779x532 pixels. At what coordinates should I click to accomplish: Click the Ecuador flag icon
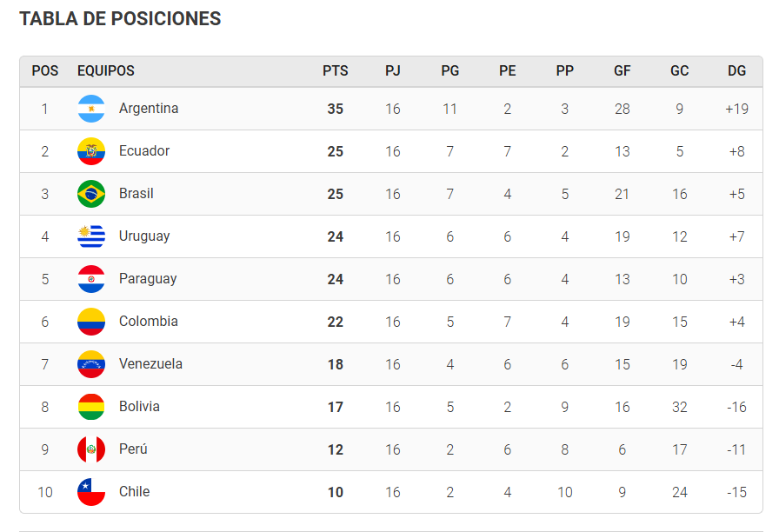coord(91,151)
